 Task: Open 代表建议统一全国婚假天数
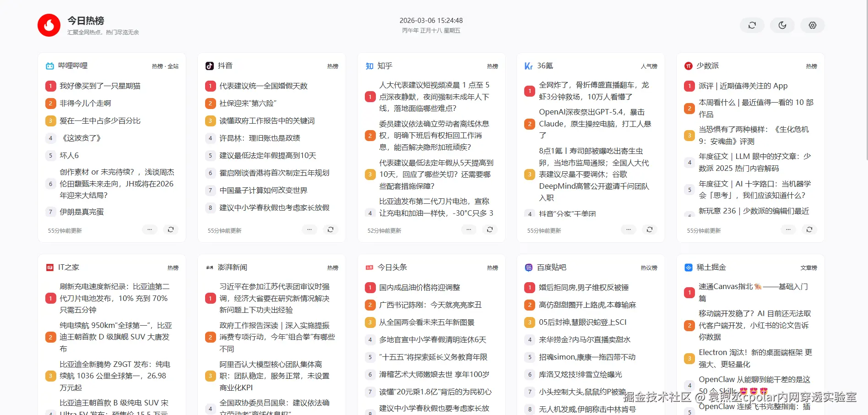tap(263, 86)
